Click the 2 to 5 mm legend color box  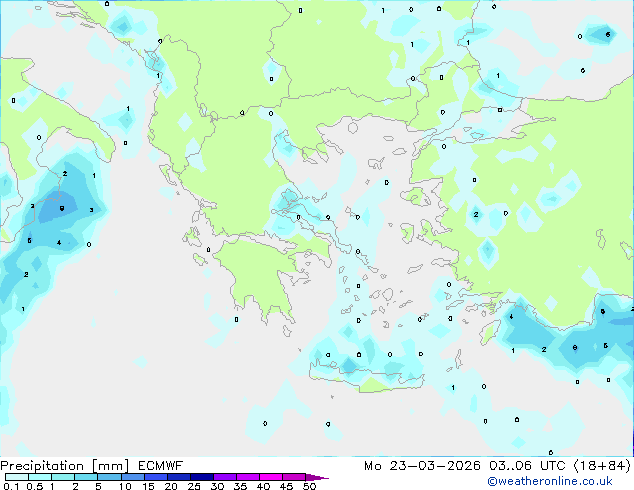coord(86,477)
